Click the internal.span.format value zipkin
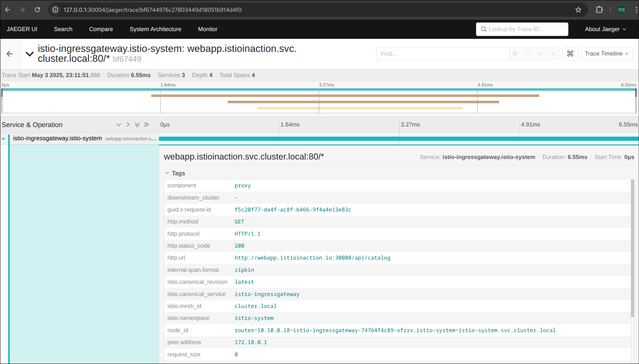This screenshot has height=364, width=639. [x=244, y=270]
